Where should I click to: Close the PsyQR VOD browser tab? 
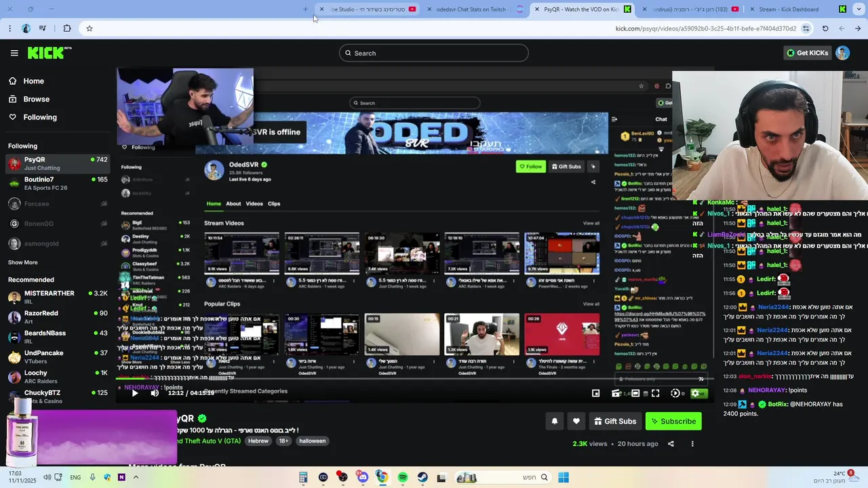[537, 9]
